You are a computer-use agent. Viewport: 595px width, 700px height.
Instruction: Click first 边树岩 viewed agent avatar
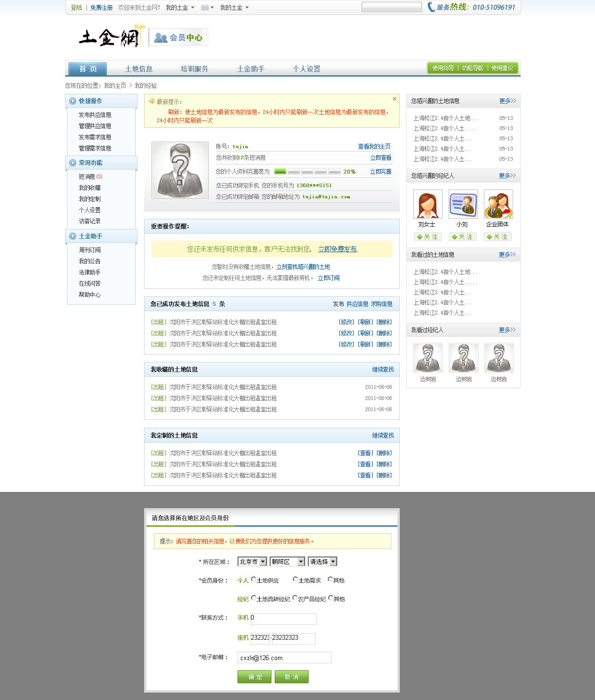[428, 358]
